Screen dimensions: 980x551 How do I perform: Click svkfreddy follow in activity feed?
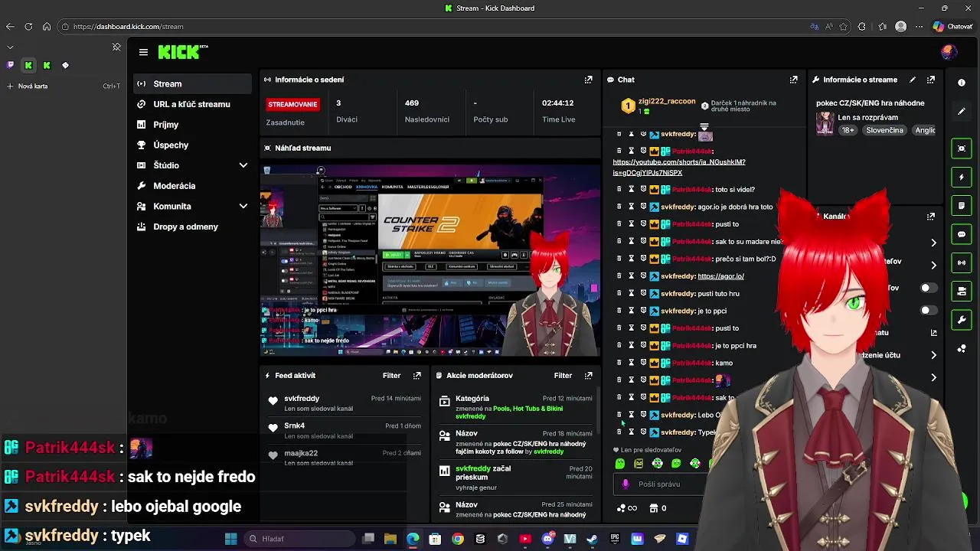point(343,403)
